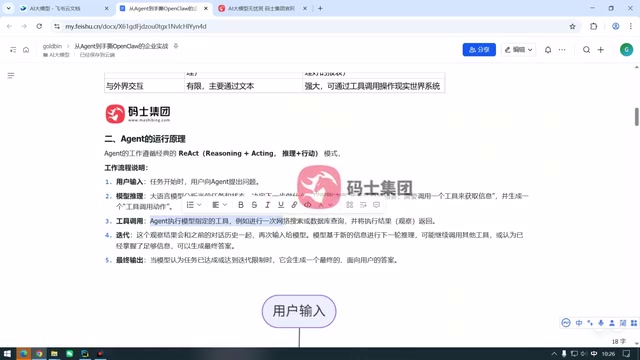View site information icon in address bar
Viewport: 640px width, 360px height.
coord(57,27)
